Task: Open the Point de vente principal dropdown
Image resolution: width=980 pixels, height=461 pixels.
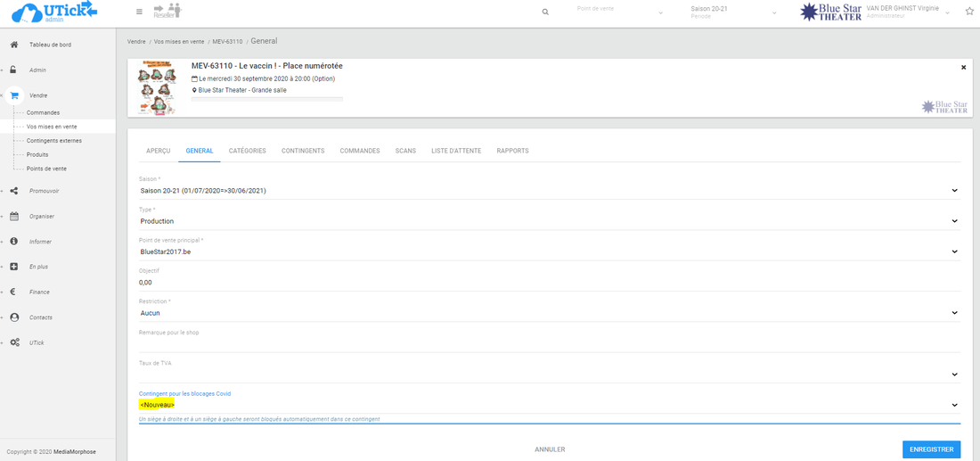Action: (954, 251)
